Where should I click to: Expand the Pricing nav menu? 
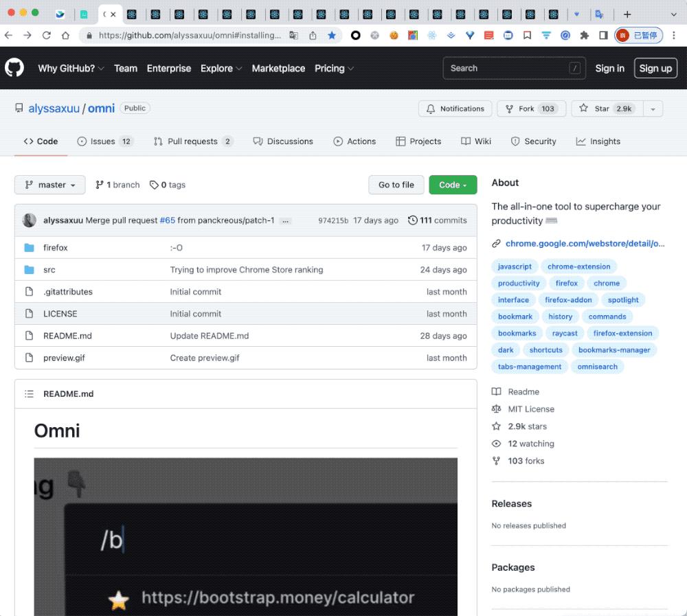tap(334, 69)
